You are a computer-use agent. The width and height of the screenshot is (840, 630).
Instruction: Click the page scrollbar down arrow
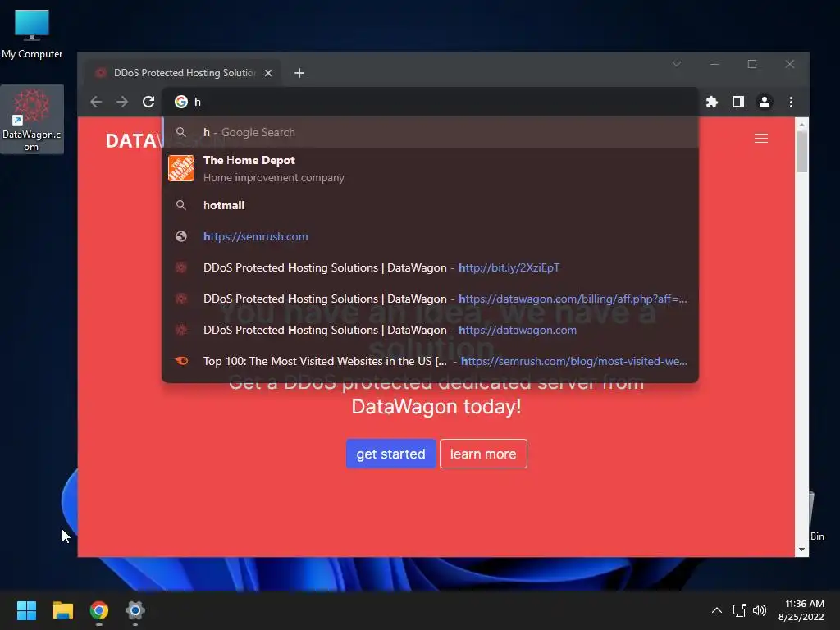801,550
